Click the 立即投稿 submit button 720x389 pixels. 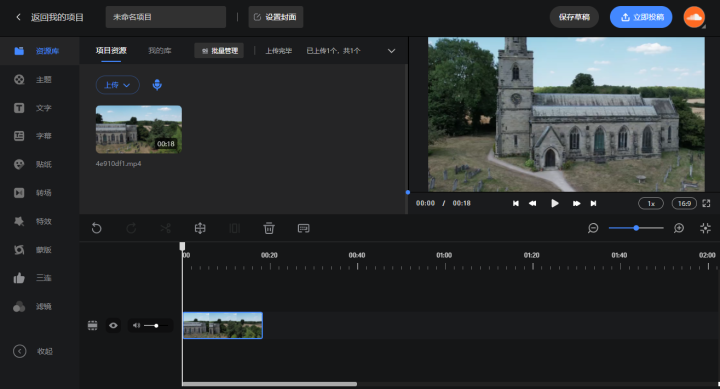(x=641, y=17)
